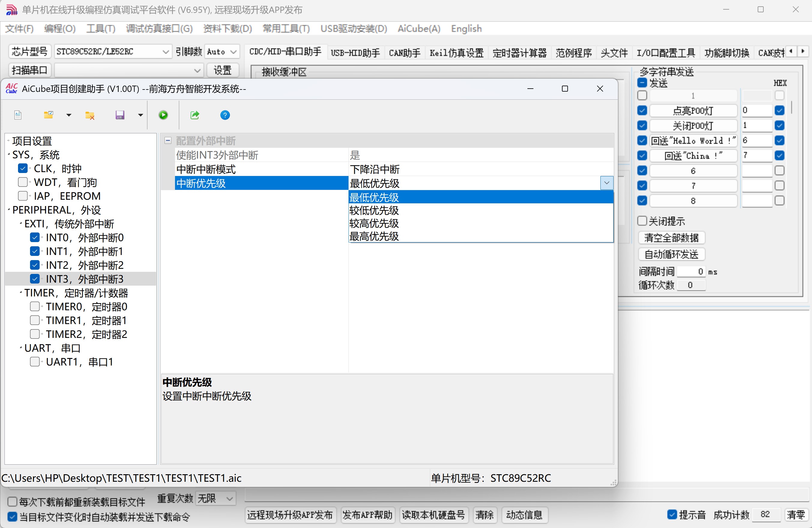Toggle the interrupt priority dropdown arrow

[607, 183]
